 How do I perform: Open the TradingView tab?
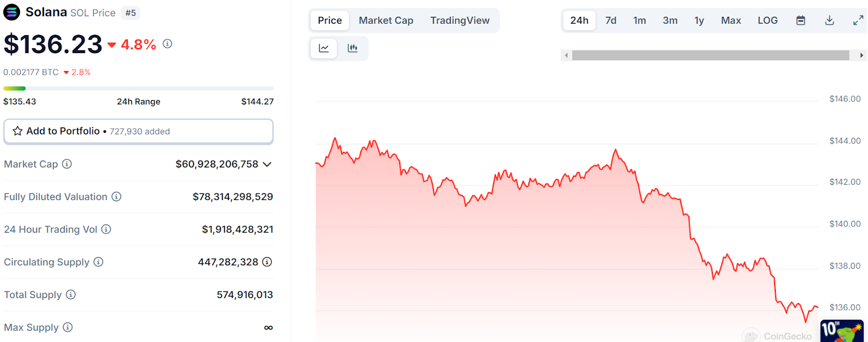coord(460,20)
